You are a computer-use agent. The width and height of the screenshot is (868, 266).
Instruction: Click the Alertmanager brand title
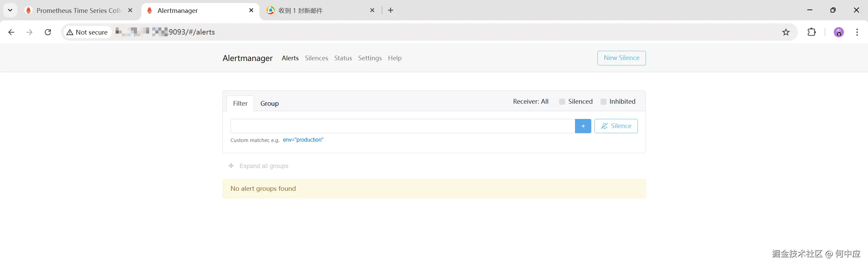(248, 58)
